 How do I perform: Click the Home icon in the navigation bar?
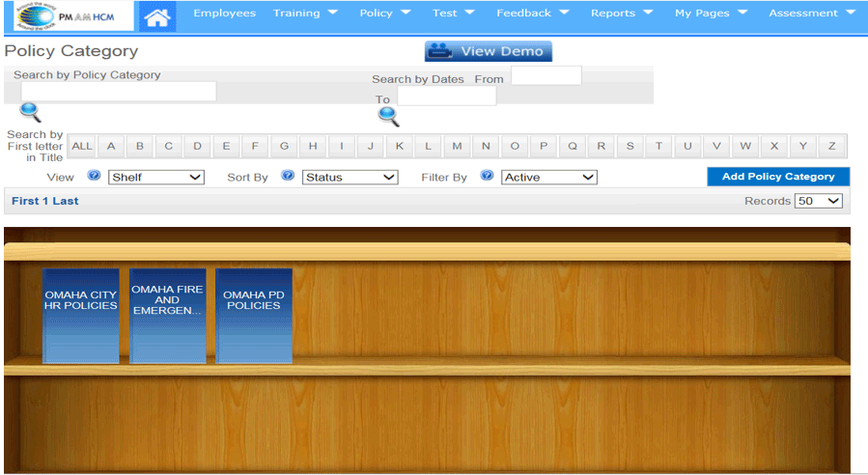pos(157,15)
